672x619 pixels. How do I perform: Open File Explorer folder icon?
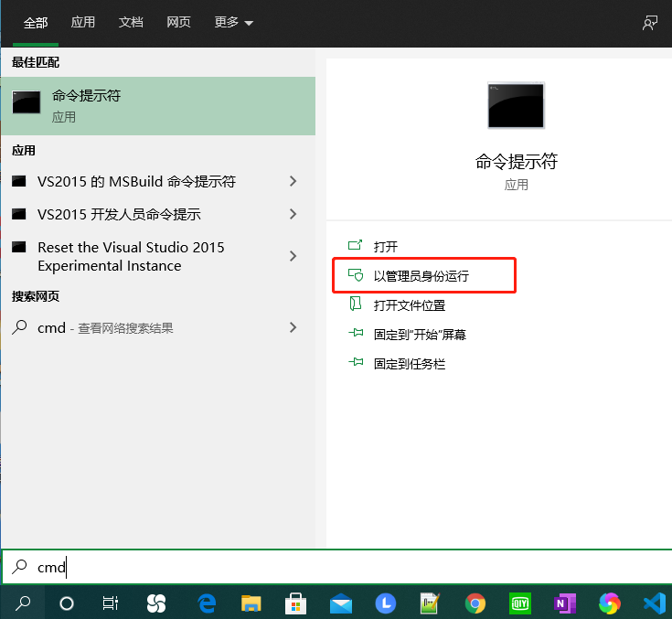[251, 603]
